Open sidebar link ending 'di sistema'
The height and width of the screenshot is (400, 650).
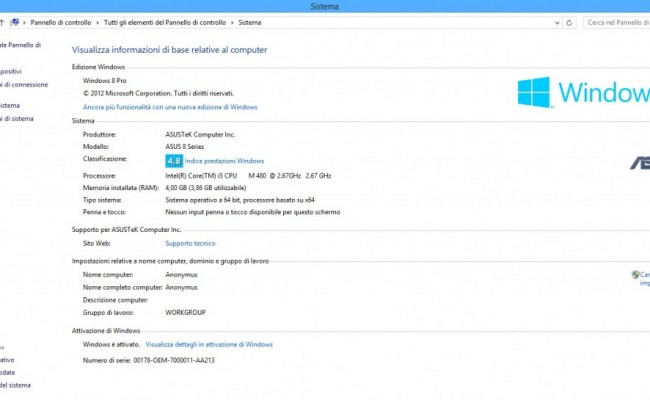tap(17, 119)
